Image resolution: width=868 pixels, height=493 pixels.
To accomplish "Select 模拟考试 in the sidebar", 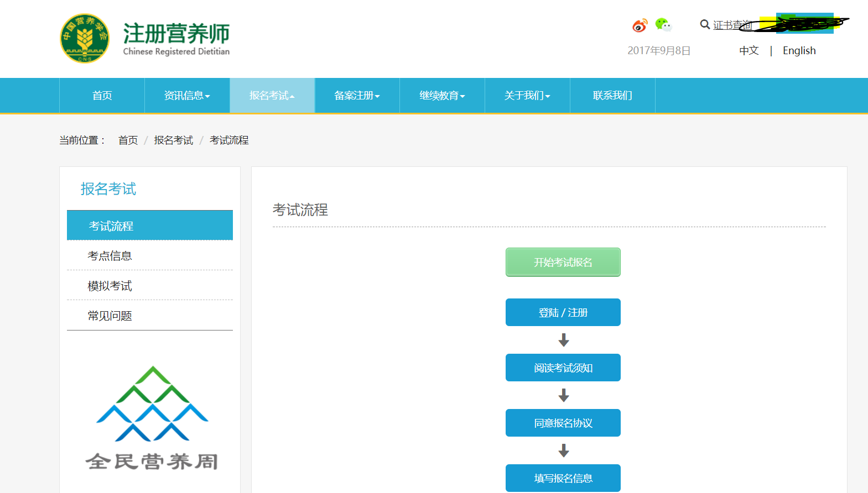I will pyautogui.click(x=150, y=285).
